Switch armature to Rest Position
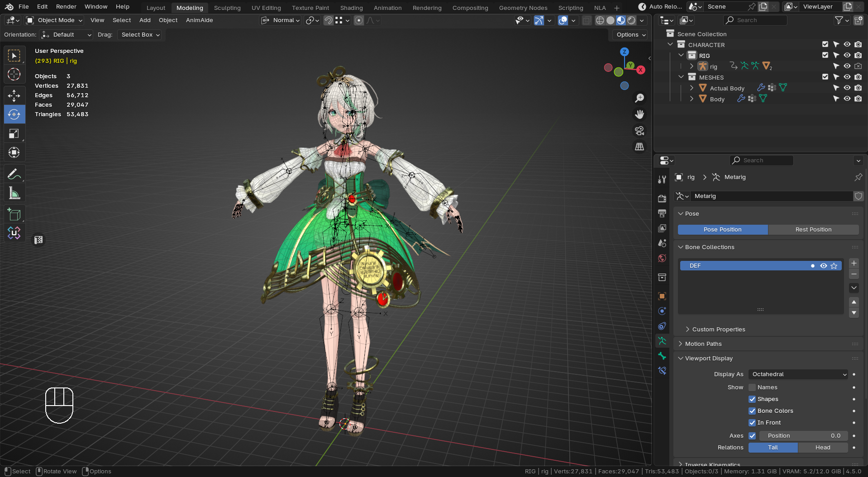The image size is (868, 477). [x=813, y=230]
